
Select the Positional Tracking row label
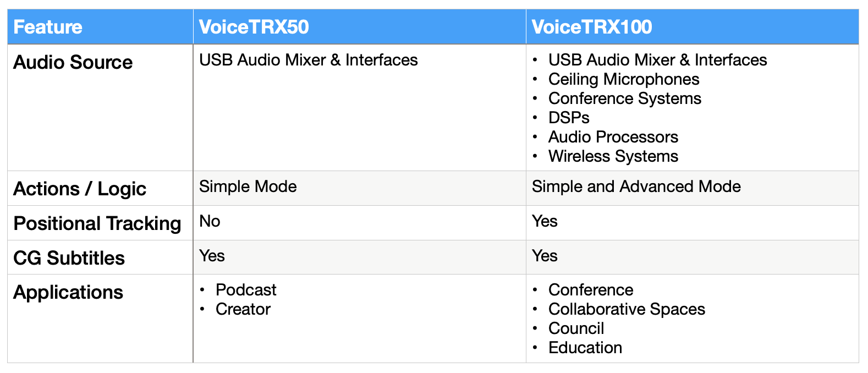[97, 223]
